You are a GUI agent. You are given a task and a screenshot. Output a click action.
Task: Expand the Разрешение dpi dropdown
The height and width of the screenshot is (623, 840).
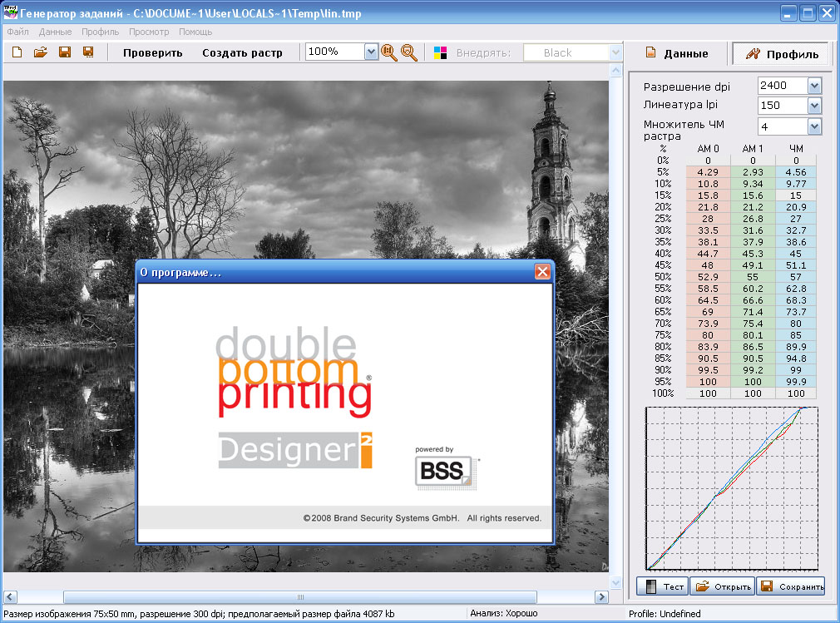coord(813,86)
